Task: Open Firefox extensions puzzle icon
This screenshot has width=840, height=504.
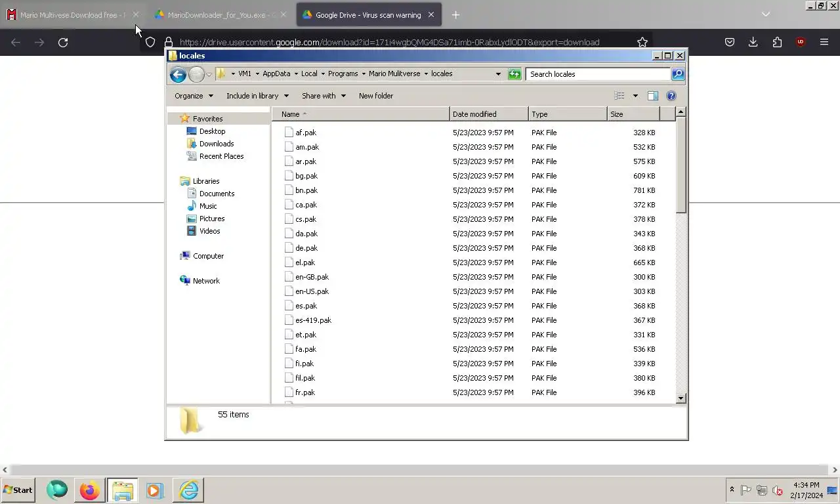Action: (x=777, y=42)
